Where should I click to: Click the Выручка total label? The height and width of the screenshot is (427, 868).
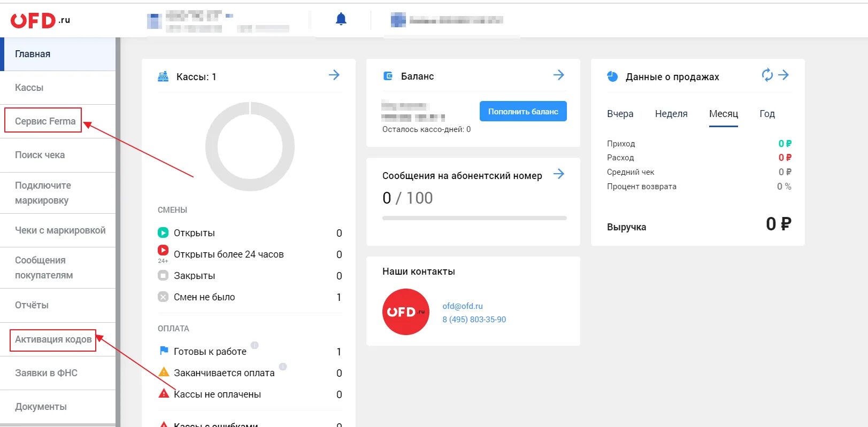(x=626, y=227)
